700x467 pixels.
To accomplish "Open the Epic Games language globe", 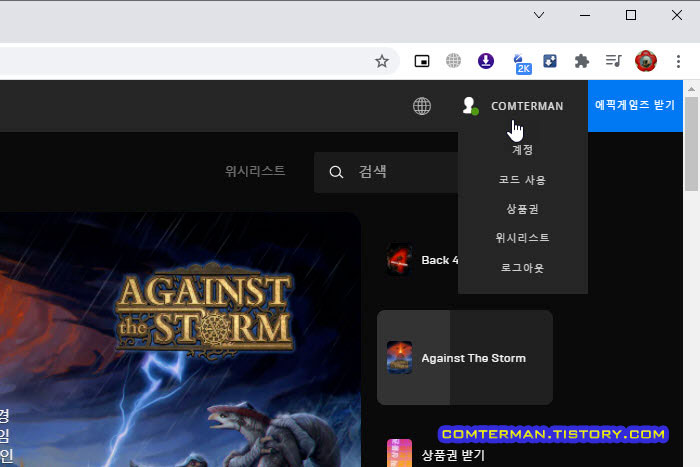I will tap(422, 106).
